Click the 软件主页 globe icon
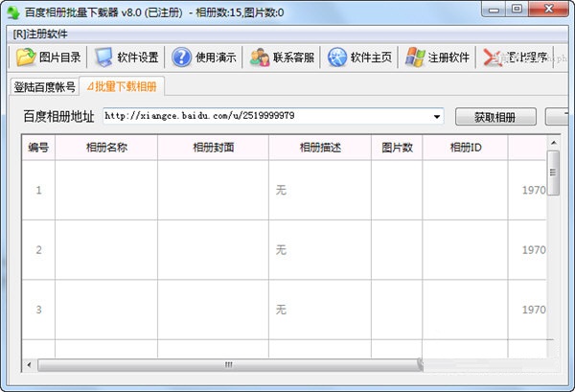 pos(337,58)
